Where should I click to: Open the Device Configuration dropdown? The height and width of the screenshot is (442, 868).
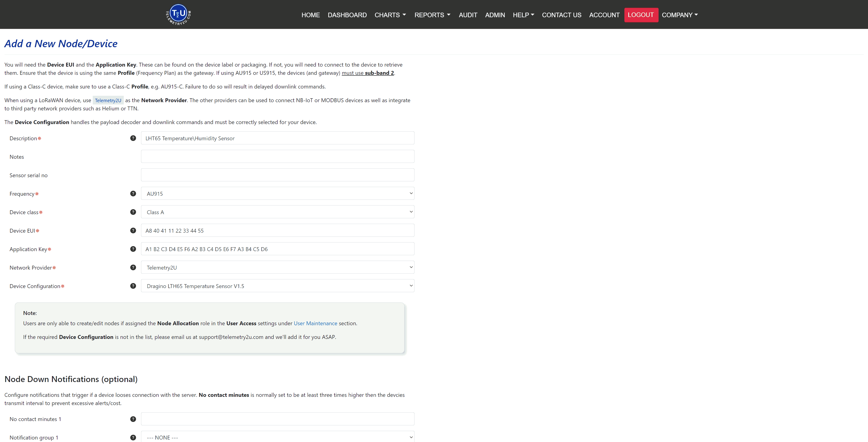[x=278, y=286]
